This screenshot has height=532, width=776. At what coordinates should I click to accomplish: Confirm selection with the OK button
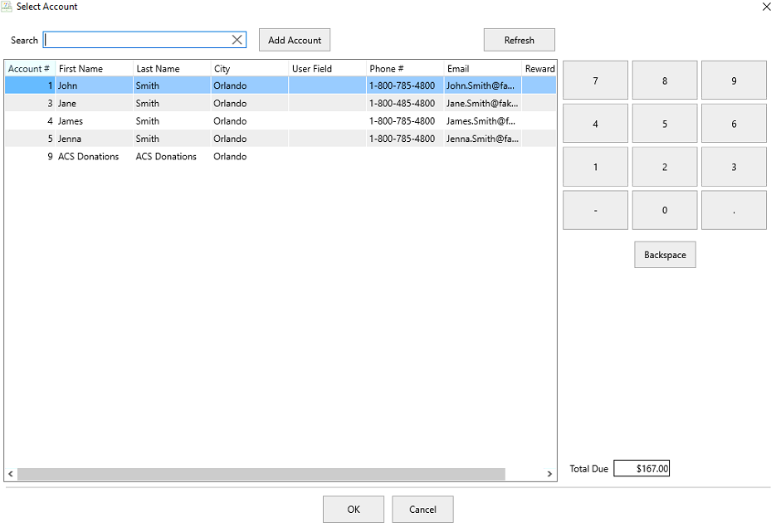[354, 510]
